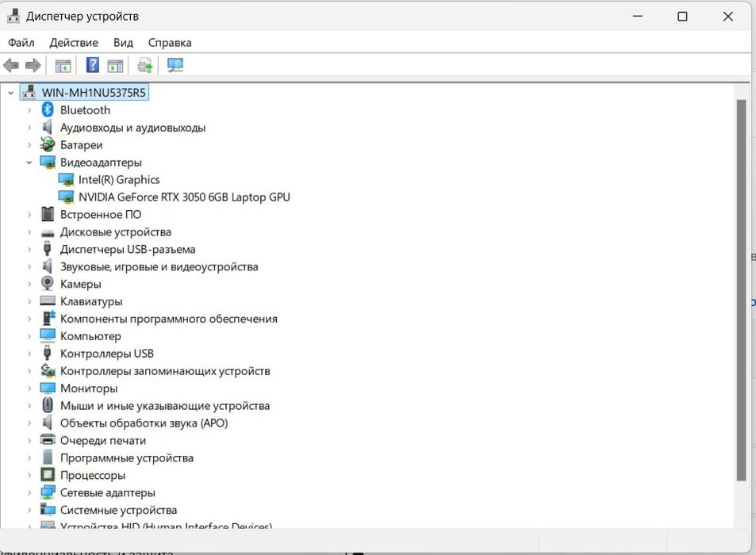Click the Bluetooth category icon
This screenshot has width=756, height=555.
pos(48,110)
